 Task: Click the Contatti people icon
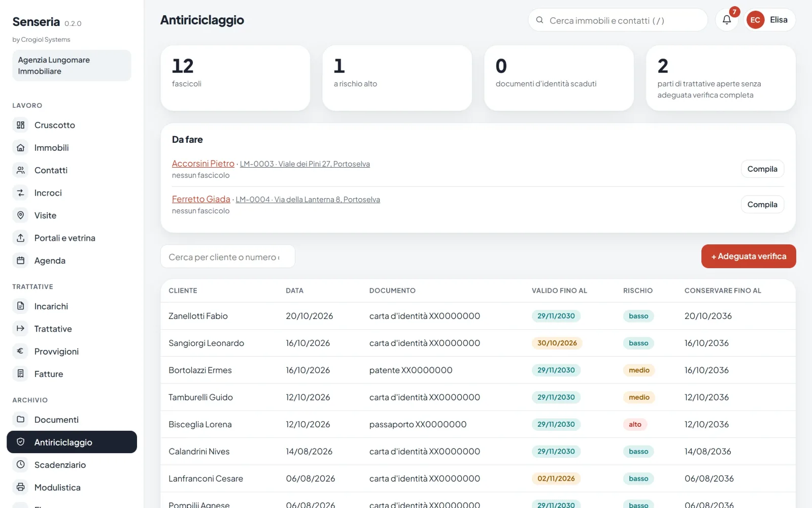coord(20,170)
